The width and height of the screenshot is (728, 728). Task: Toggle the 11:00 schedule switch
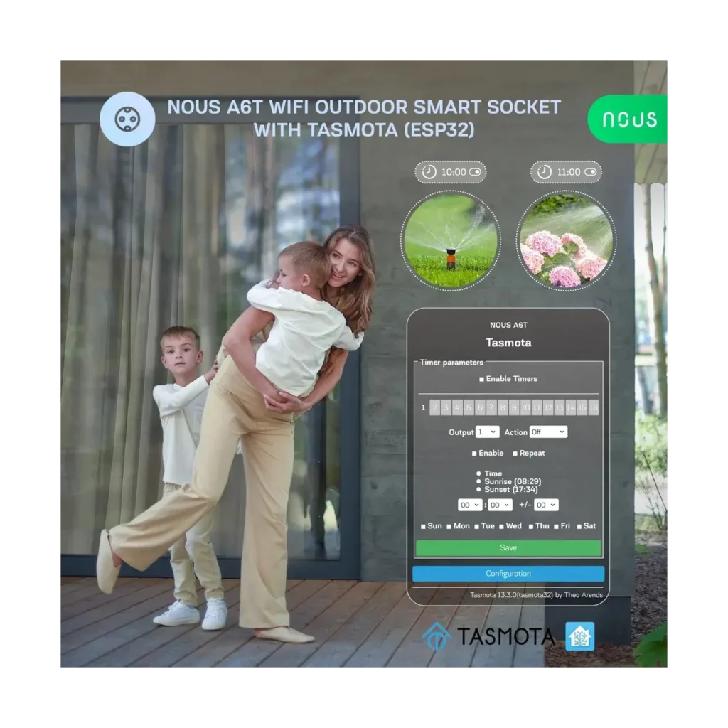point(591,172)
